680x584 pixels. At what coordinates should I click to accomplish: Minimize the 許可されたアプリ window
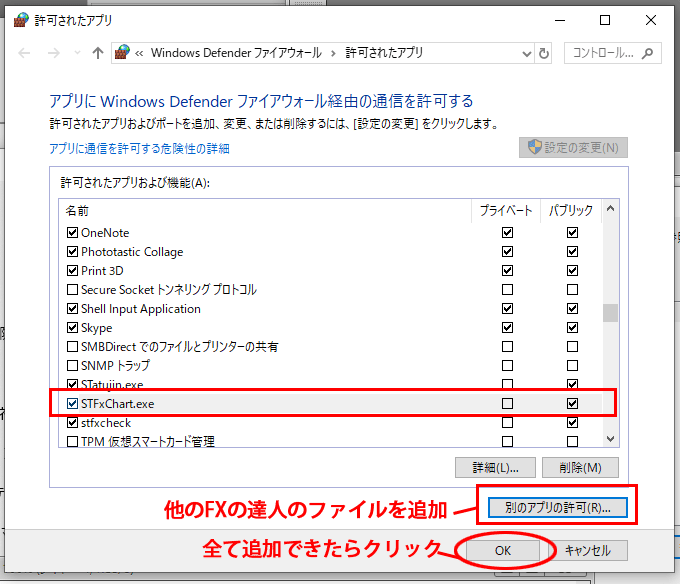click(x=560, y=20)
